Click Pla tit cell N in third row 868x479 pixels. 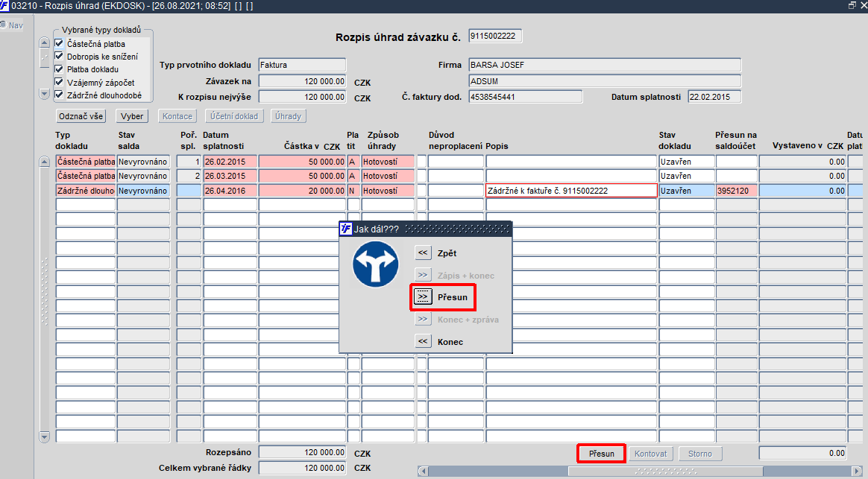[x=353, y=190]
